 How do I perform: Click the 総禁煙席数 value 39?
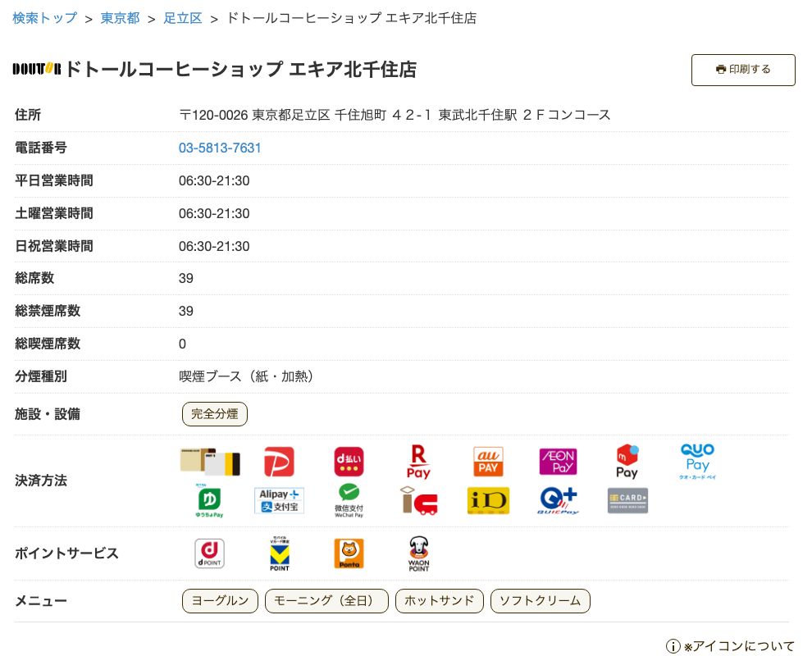click(x=186, y=311)
